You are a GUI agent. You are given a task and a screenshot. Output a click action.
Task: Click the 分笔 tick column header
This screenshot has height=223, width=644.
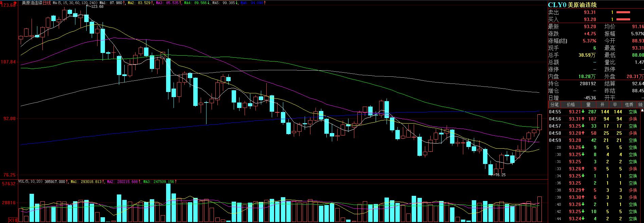554,105
